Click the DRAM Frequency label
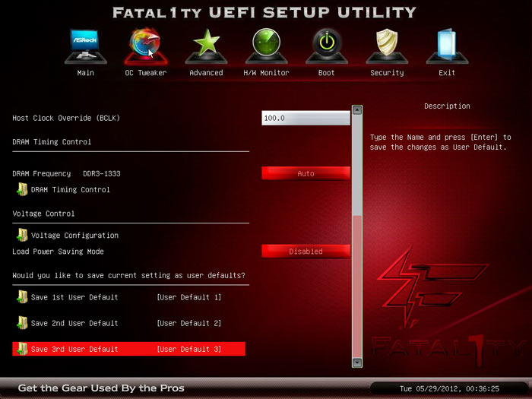This screenshot has width=532, height=399. tap(42, 173)
